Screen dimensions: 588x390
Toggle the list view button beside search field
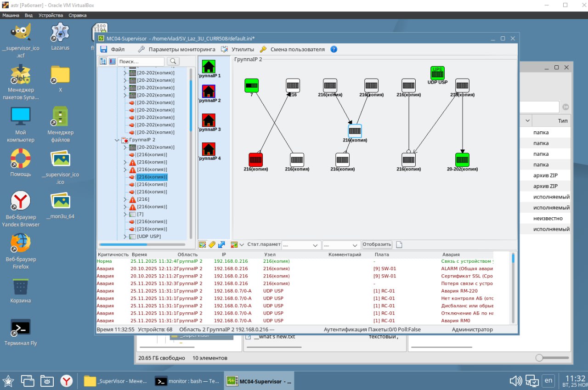[112, 61]
